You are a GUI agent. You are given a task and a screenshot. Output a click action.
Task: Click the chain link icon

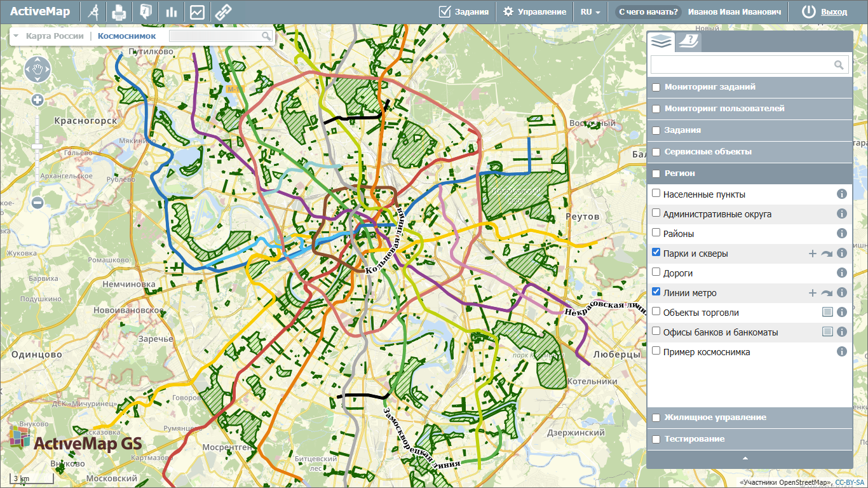click(222, 11)
